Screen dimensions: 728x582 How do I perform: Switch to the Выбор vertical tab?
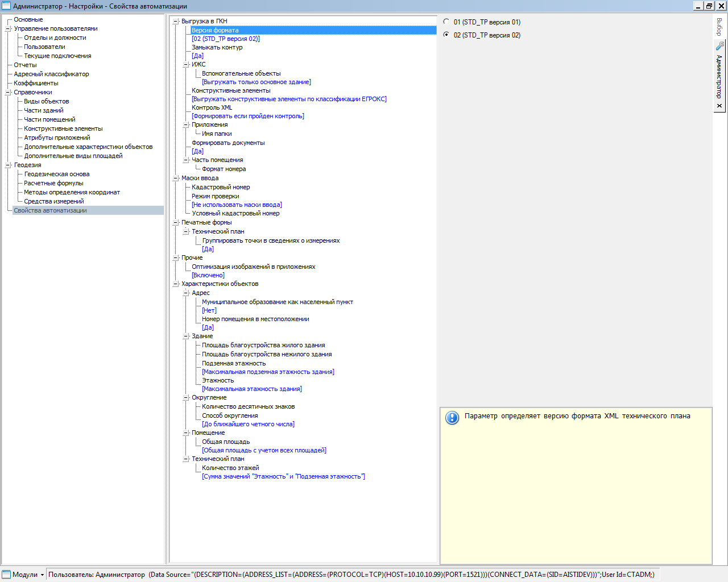(x=719, y=27)
